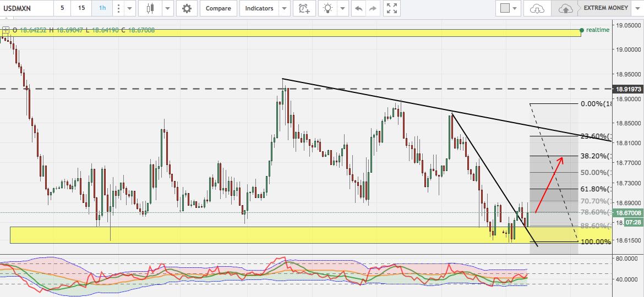The height and width of the screenshot is (297, 644).
Task: Open chart settings gear icon
Action: [x=187, y=8]
